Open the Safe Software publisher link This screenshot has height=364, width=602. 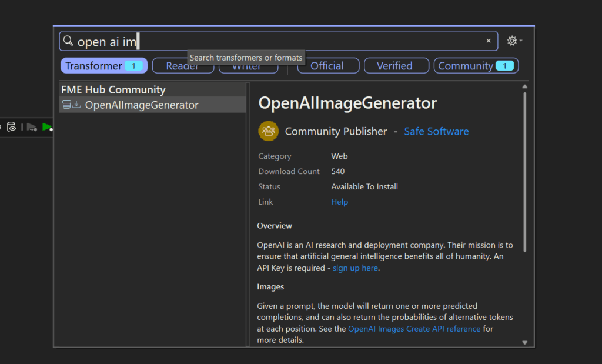pyautogui.click(x=436, y=131)
